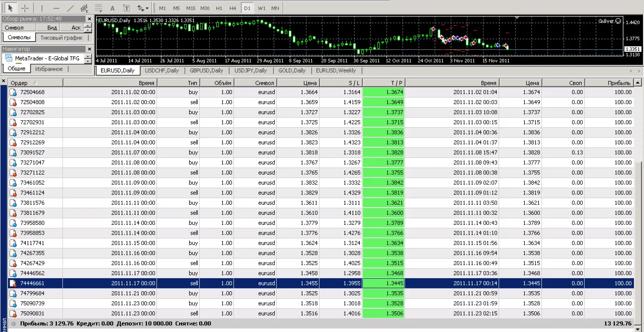Open the arrows objects dropdown
This screenshot has height=332, width=644.
click(x=143, y=8)
